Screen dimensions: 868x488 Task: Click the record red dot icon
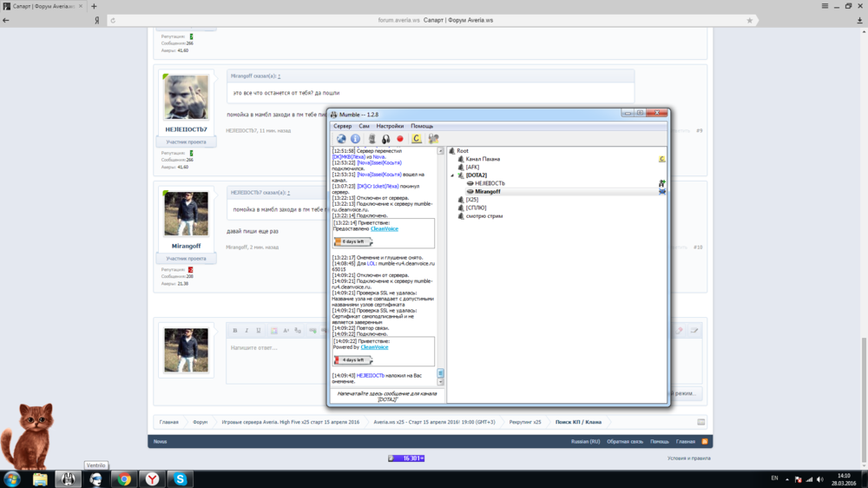click(400, 139)
